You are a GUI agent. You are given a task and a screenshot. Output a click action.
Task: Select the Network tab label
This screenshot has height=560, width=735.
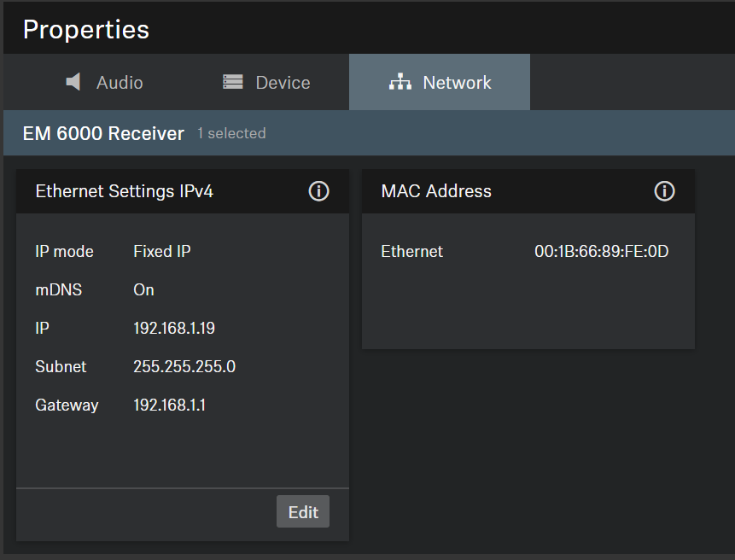pos(457,83)
